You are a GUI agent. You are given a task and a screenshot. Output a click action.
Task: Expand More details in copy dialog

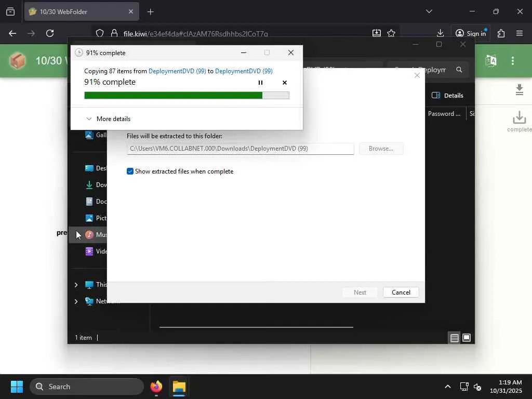pyautogui.click(x=108, y=119)
